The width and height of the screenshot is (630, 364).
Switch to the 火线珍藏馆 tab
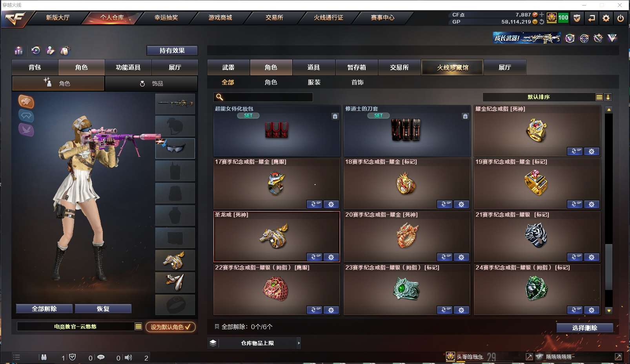tap(452, 67)
